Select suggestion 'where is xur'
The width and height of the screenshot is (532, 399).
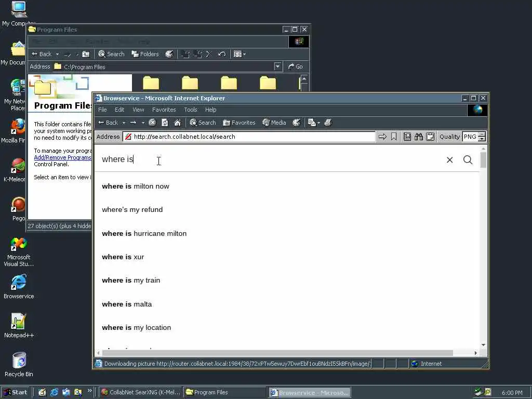tap(123, 257)
